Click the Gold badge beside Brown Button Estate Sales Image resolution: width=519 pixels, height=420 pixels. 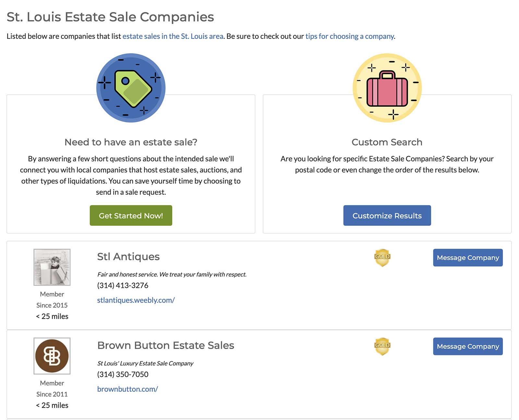click(382, 346)
